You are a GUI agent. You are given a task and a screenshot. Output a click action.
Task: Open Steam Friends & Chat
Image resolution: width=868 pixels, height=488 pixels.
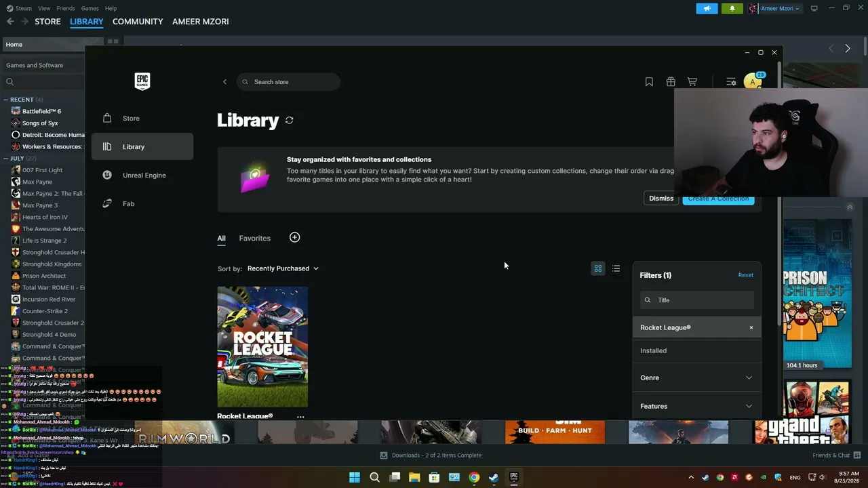point(836,455)
